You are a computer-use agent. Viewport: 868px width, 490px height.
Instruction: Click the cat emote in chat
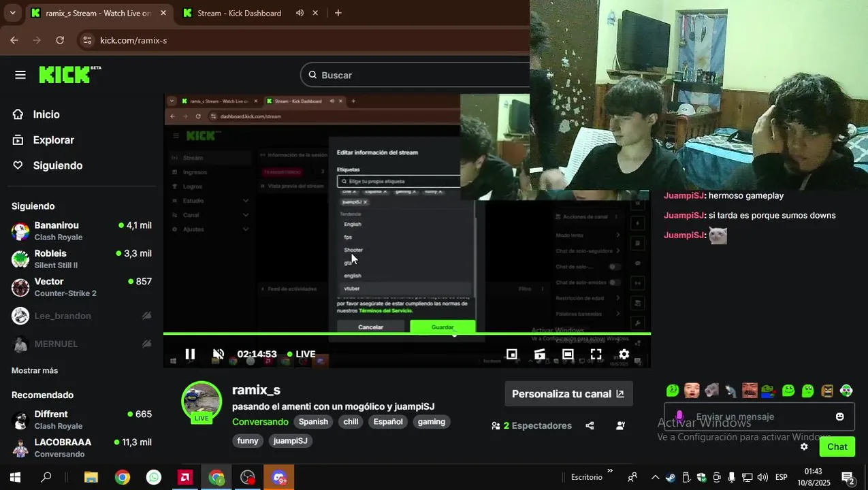coord(718,235)
